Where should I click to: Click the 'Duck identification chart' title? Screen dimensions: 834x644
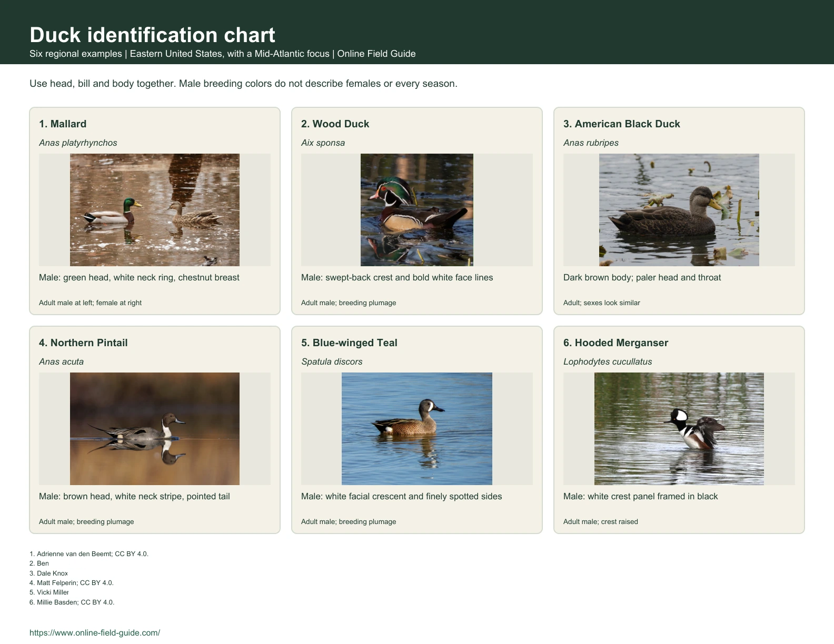(152, 35)
